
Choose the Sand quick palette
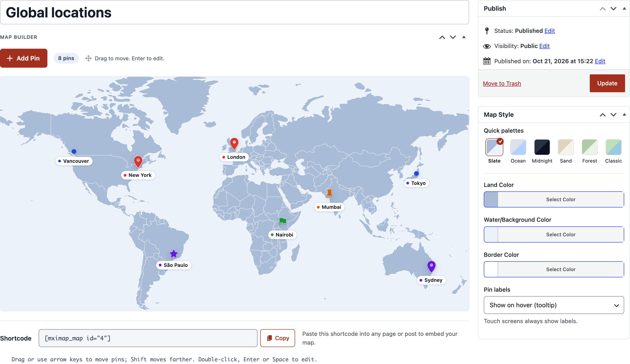(x=566, y=147)
